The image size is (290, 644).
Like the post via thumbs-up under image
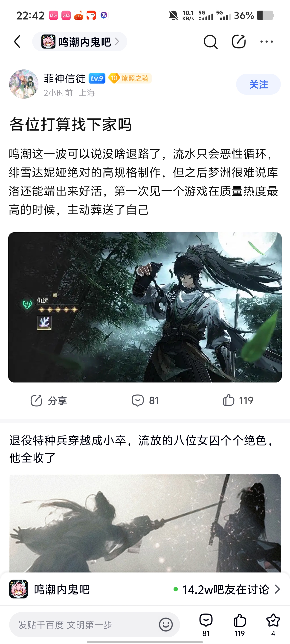click(x=238, y=400)
